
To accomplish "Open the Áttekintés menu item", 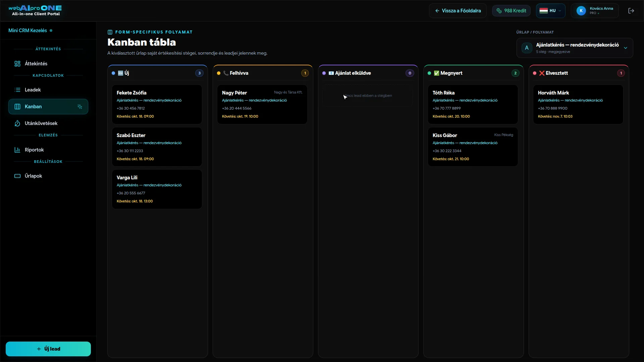I will 48,64.
